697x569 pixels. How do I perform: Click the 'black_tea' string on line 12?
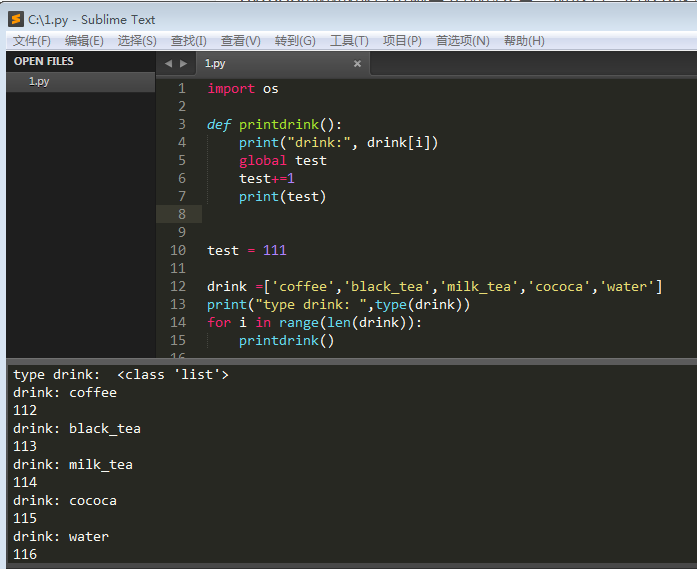tap(387, 286)
